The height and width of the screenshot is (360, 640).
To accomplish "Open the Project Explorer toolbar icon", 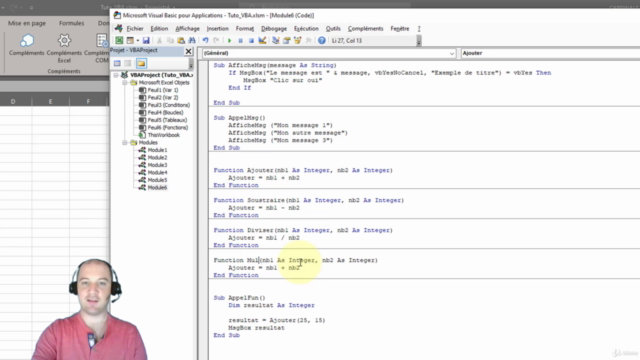I will pyautogui.click(x=276, y=40).
